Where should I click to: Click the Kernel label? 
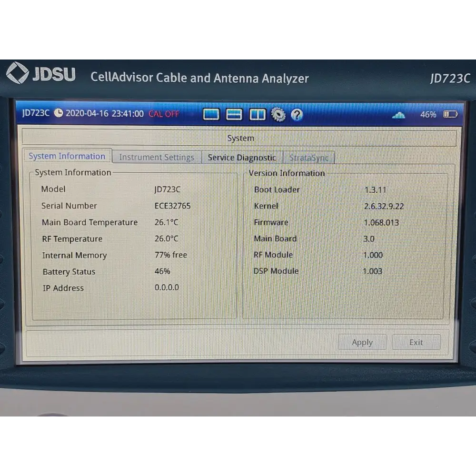[x=266, y=206]
